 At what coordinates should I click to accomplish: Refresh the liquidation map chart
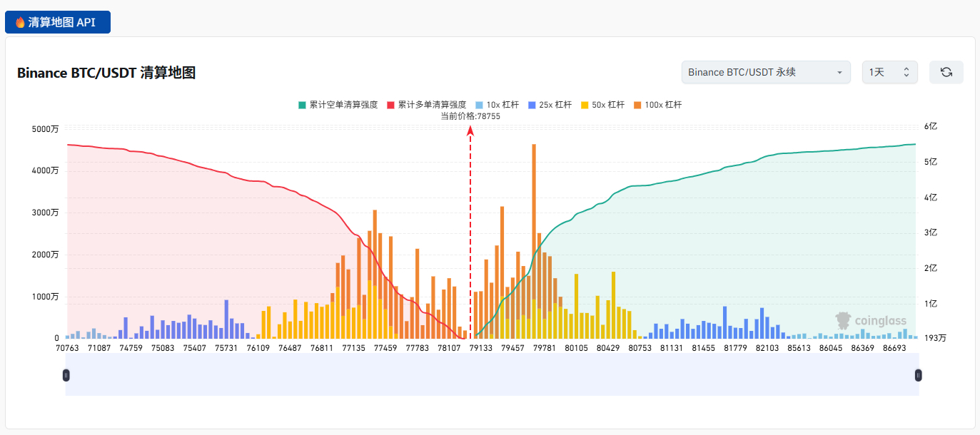click(x=946, y=72)
